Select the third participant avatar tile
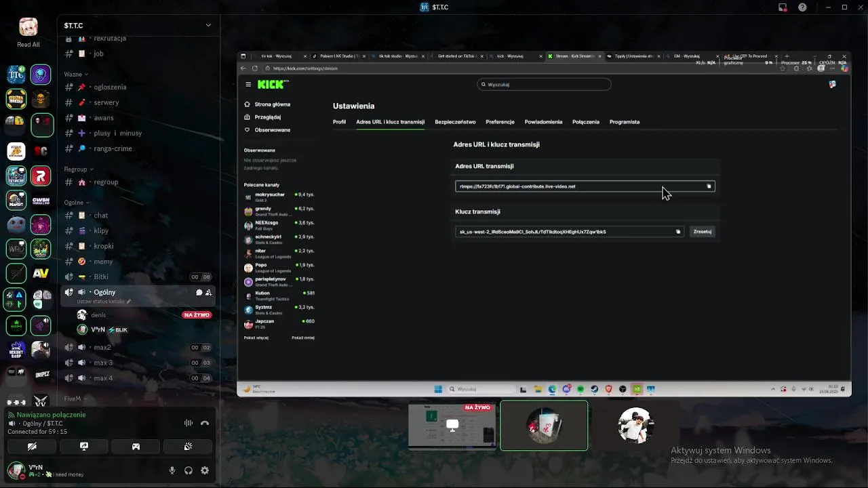 coord(635,426)
